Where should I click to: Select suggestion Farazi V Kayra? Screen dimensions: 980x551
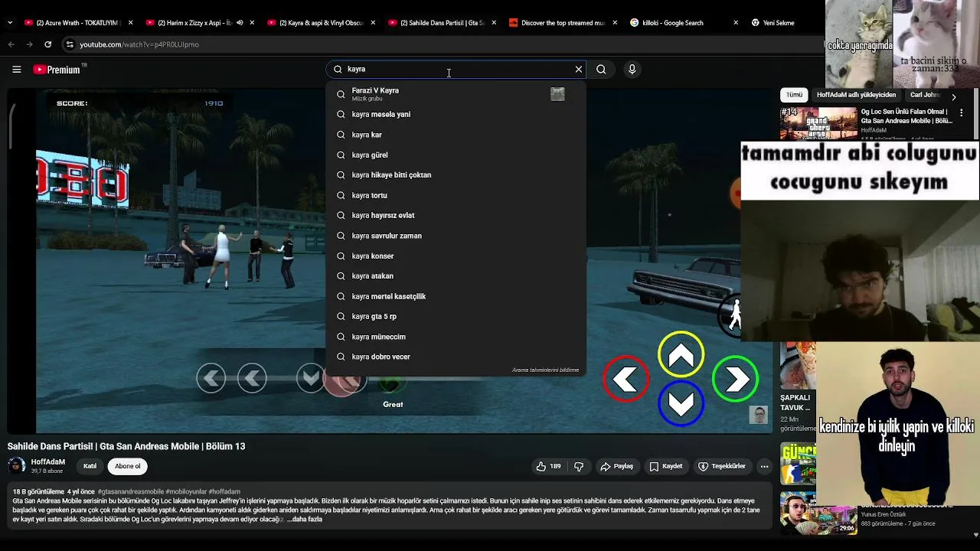456,94
